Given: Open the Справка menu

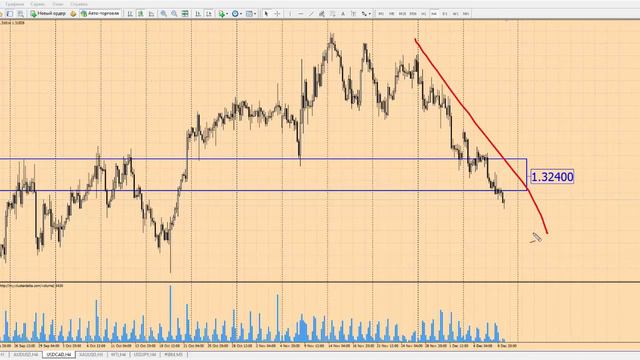Looking at the screenshot, I should point(79,4).
